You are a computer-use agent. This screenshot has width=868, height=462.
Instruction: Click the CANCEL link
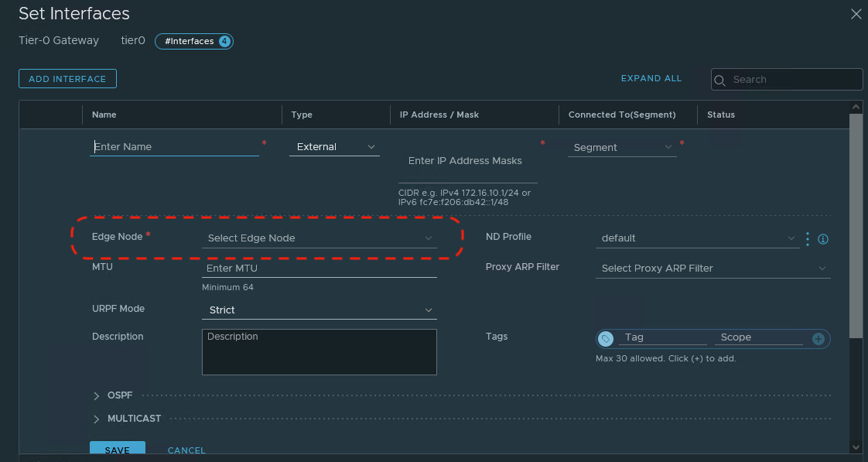pyautogui.click(x=186, y=450)
